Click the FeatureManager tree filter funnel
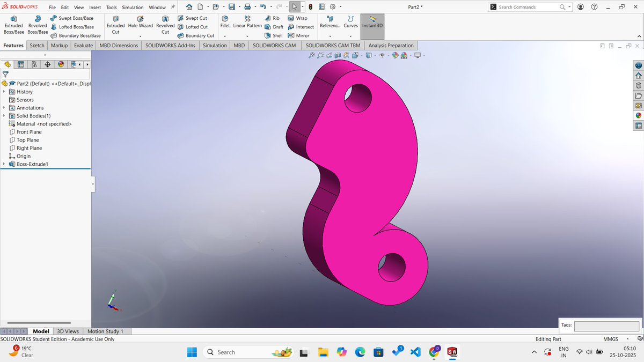This screenshot has width=644, height=362. pos(5,75)
